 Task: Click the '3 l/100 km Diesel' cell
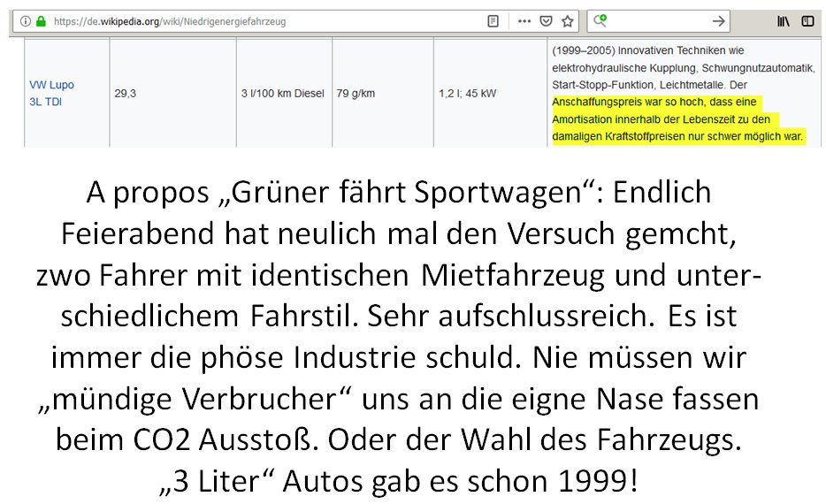click(282, 93)
